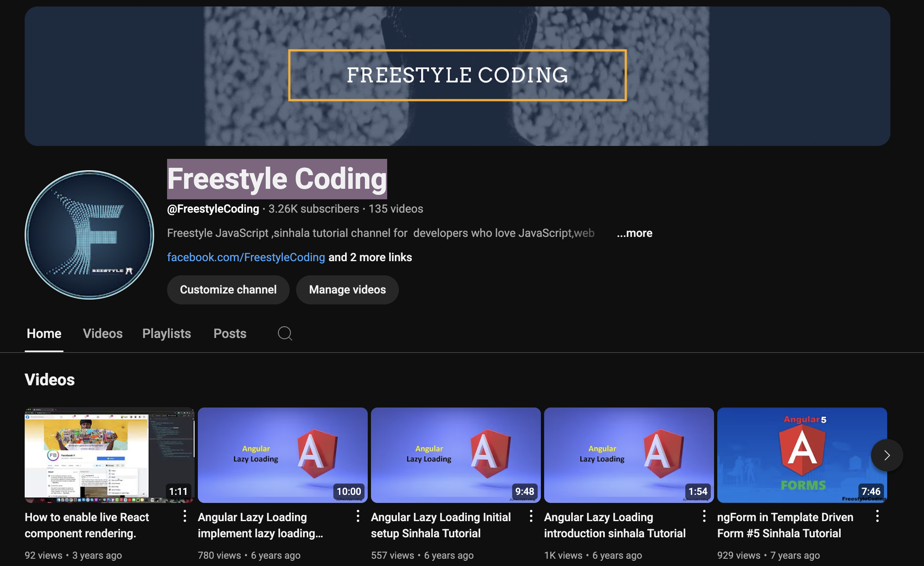Open the facebook.com/FreestyleCoding link
The height and width of the screenshot is (566, 924).
246,257
